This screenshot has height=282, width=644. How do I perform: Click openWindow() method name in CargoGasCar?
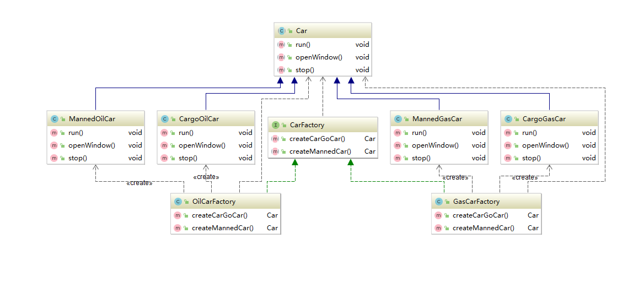pos(545,145)
